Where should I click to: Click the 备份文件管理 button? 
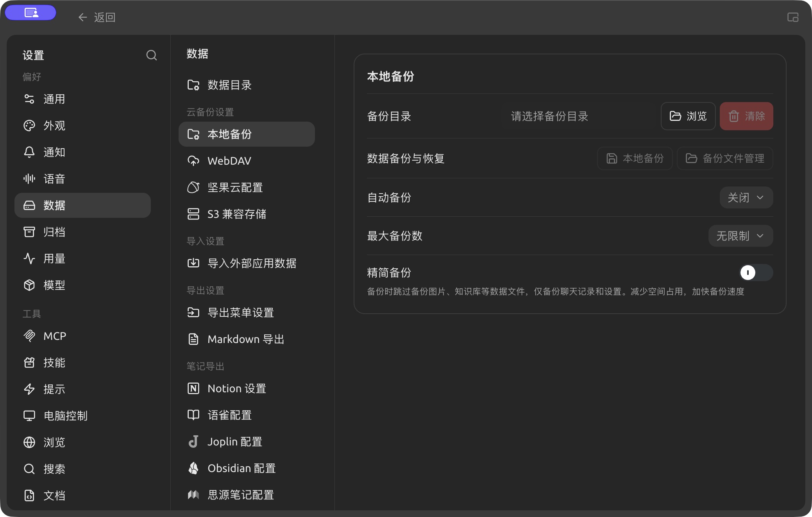click(x=725, y=158)
